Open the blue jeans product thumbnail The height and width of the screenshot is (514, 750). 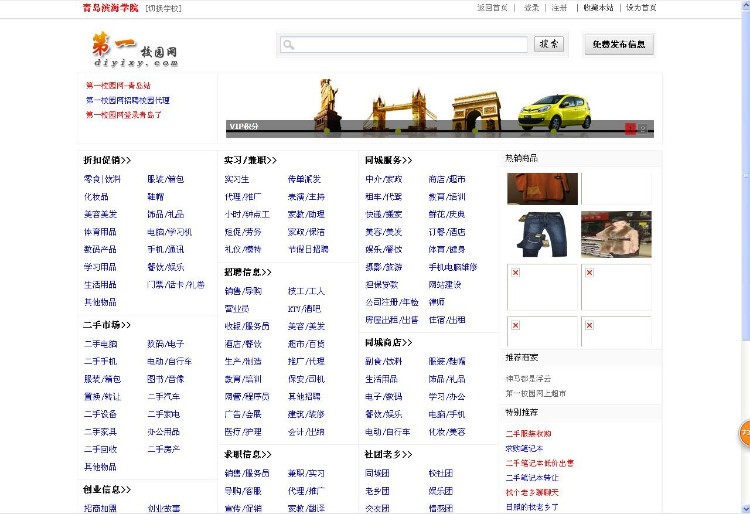coord(542,234)
